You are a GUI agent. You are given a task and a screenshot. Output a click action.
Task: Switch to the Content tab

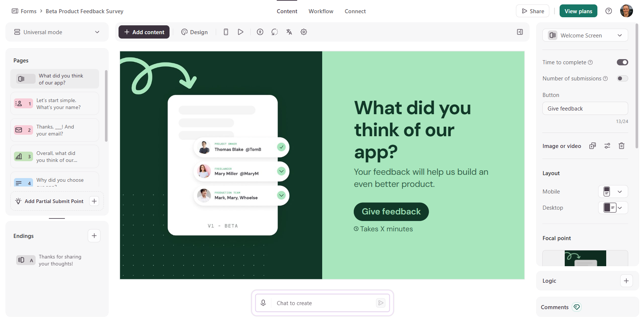coord(287,11)
